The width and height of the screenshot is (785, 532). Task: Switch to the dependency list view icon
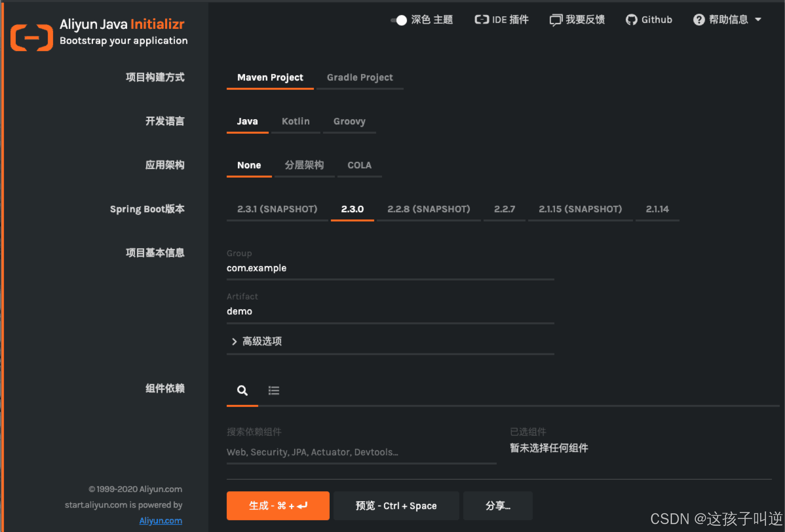click(x=274, y=390)
